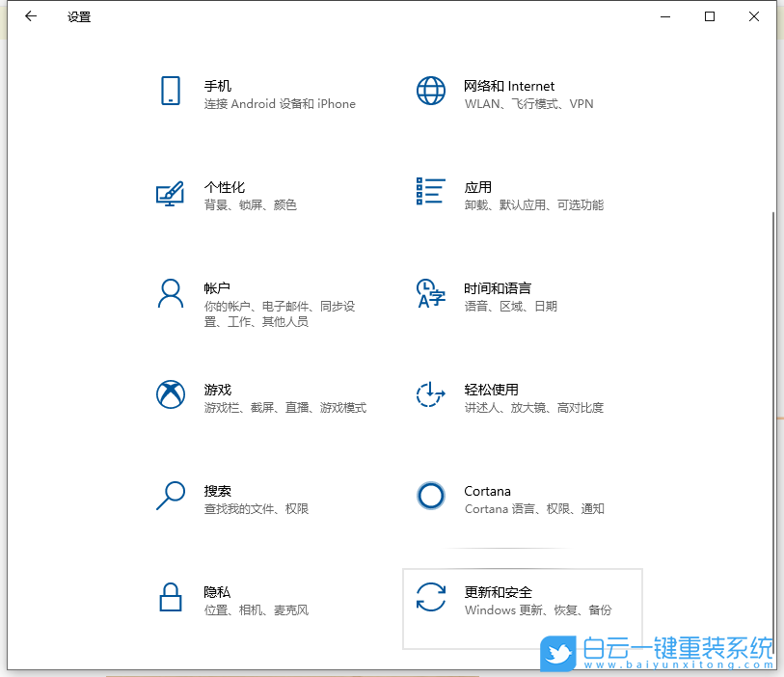Open 个性化 via the monitor-and-brush icon
The width and height of the screenshot is (784, 677).
pos(171,192)
